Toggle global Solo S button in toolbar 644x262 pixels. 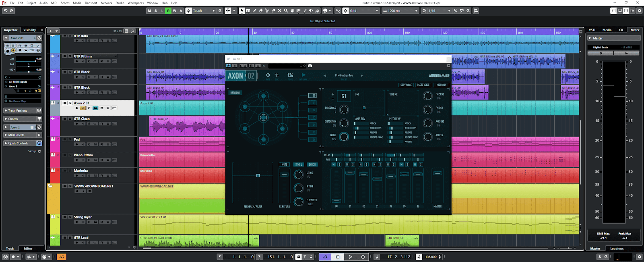156,11
